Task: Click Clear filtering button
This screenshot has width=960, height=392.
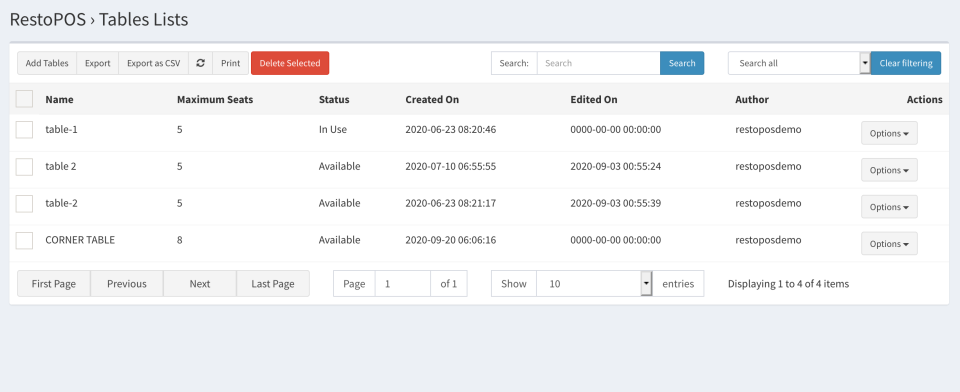Action: 906,63
